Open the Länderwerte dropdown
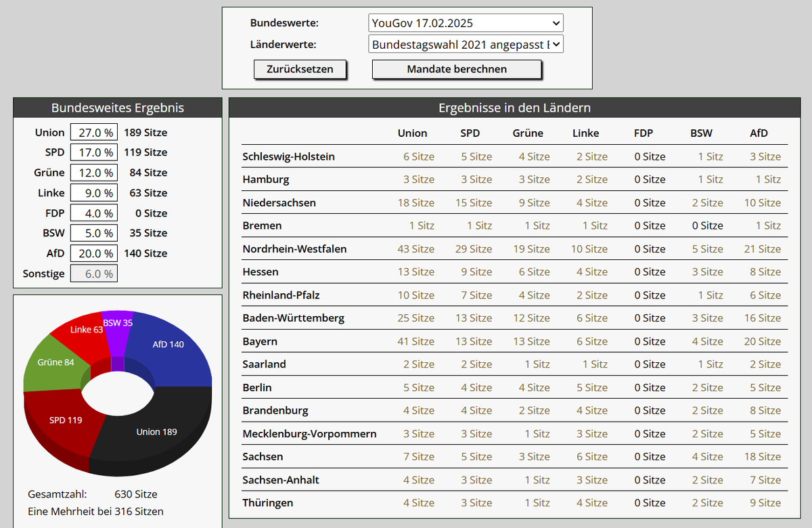The image size is (812, 528). 466,45
